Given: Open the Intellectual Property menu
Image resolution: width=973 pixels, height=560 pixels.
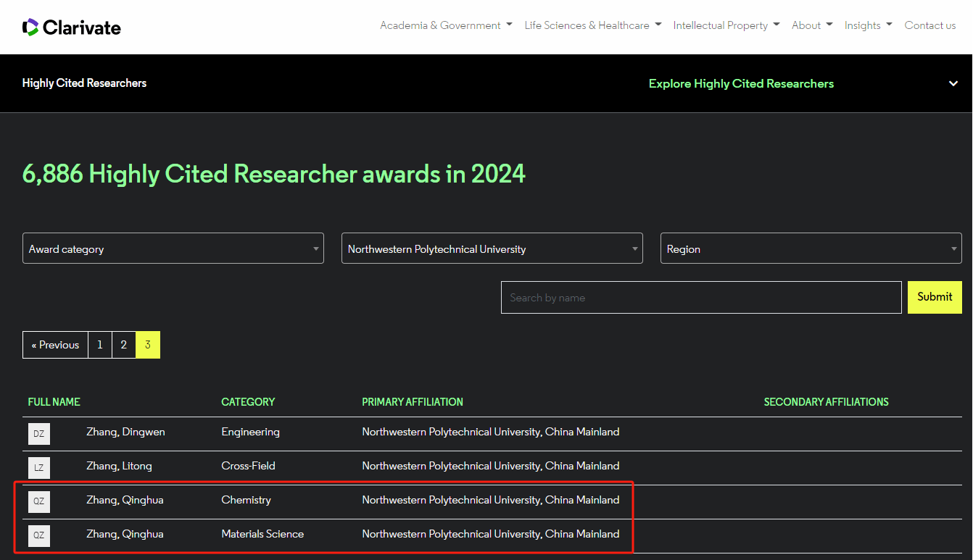Looking at the screenshot, I should tap(726, 25).
